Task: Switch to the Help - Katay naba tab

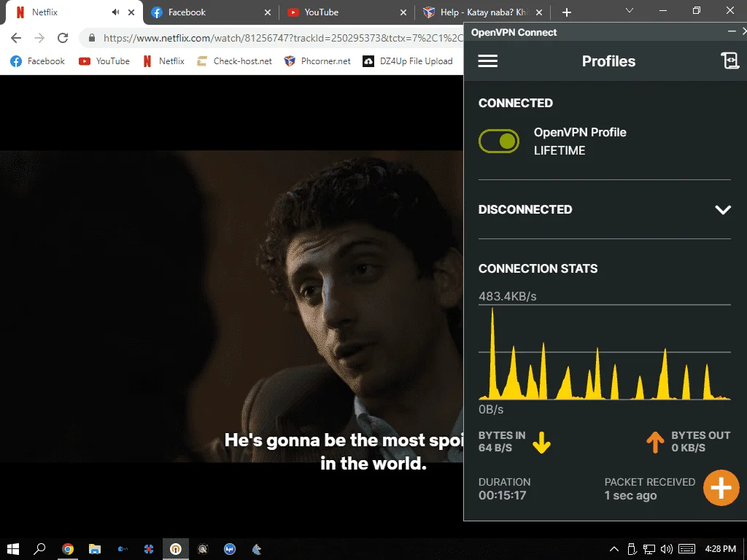Action: [484, 12]
